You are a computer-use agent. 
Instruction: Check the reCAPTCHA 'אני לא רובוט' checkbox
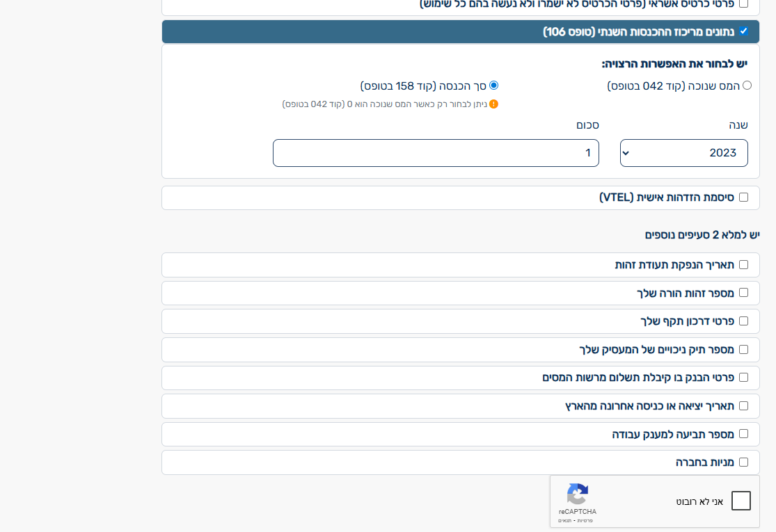click(x=741, y=500)
